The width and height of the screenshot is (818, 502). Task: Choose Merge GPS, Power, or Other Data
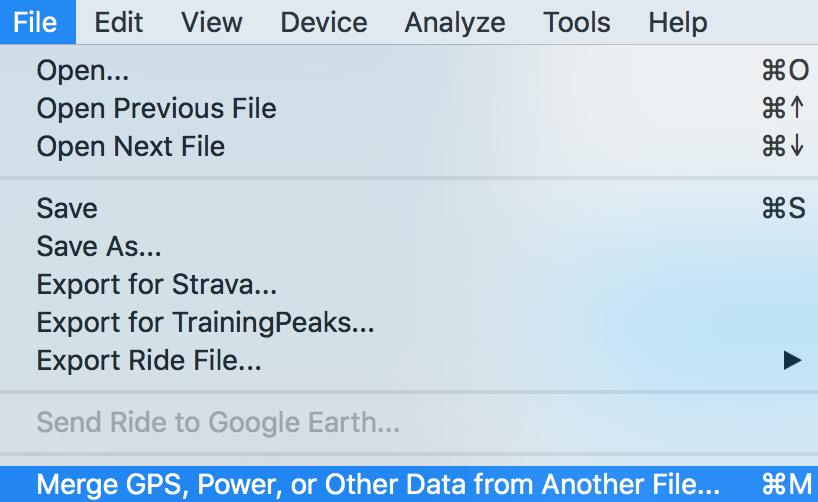[x=378, y=484]
